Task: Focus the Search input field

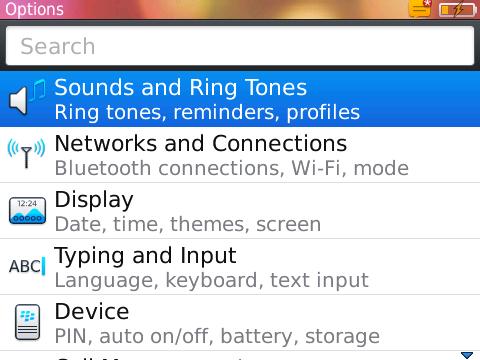Action: tap(240, 46)
